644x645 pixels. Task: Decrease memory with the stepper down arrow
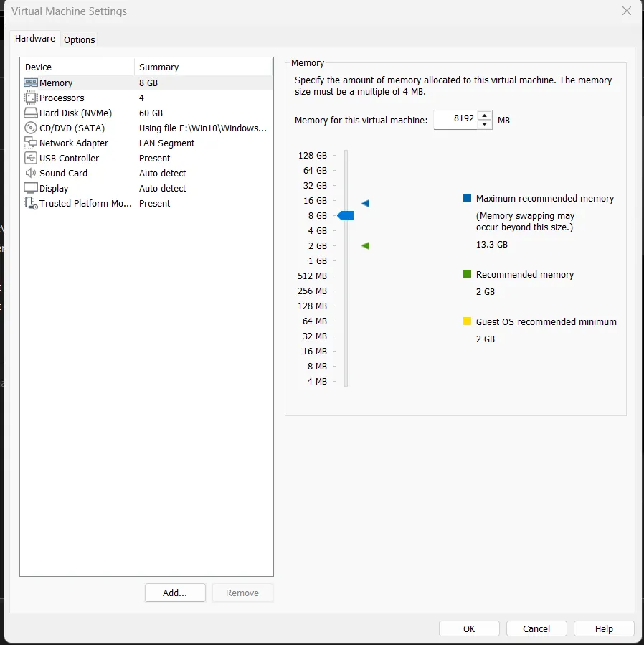click(x=485, y=124)
